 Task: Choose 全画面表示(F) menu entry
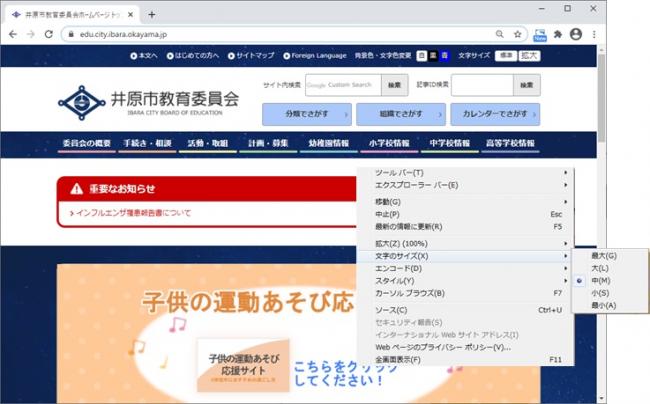[466, 360]
